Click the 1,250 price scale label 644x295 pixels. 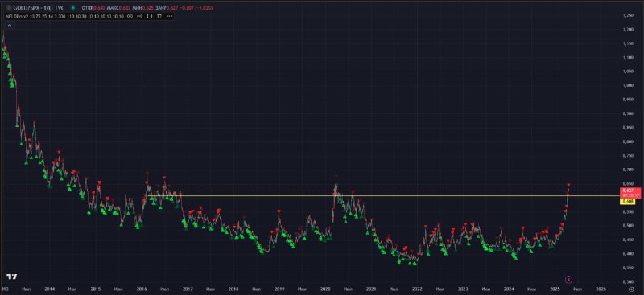click(x=627, y=15)
